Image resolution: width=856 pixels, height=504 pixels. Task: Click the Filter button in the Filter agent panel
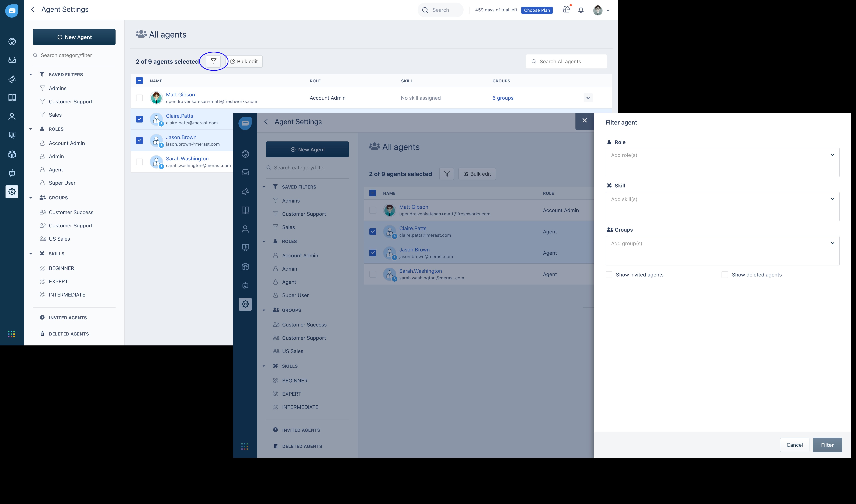(827, 445)
